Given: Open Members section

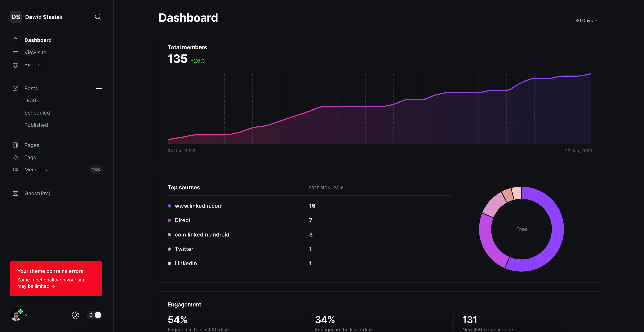Looking at the screenshot, I should [x=35, y=170].
